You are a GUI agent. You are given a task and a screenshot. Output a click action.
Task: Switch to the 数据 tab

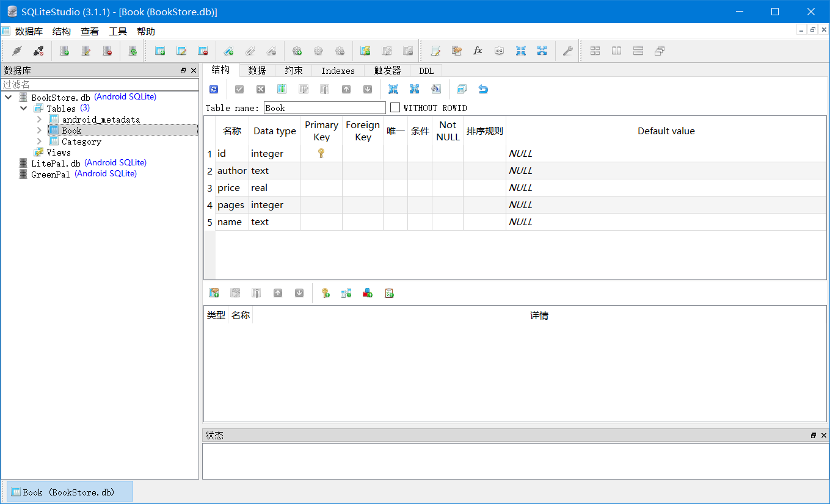click(257, 71)
